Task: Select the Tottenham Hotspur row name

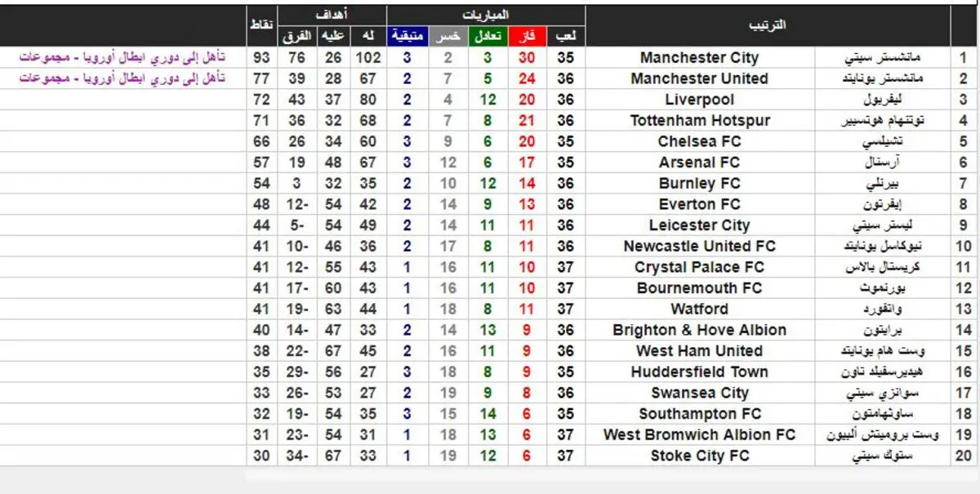Action: tap(699, 121)
